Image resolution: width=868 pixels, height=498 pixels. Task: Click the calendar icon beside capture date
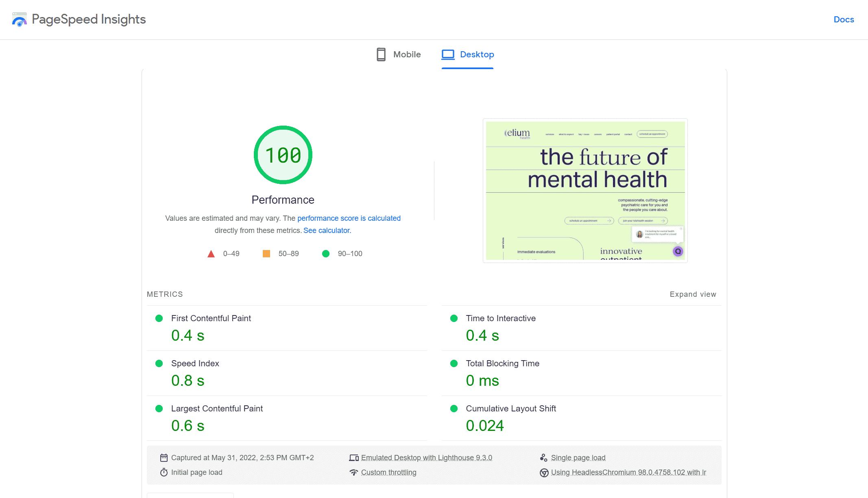pyautogui.click(x=164, y=458)
